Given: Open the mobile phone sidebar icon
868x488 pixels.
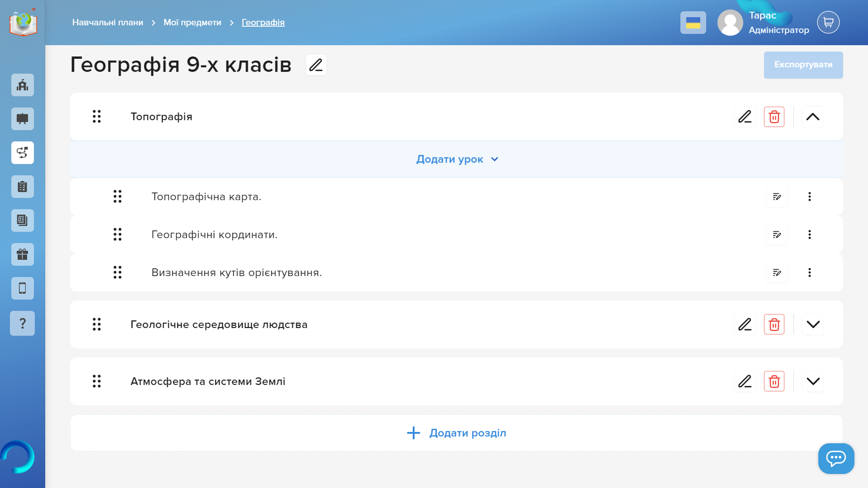Looking at the screenshot, I should pyautogui.click(x=23, y=288).
